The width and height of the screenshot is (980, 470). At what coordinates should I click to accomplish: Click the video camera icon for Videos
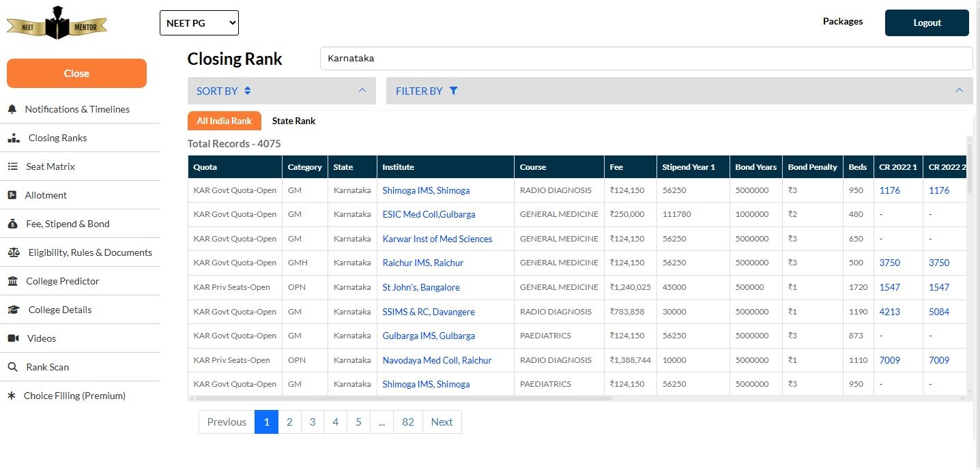point(13,338)
